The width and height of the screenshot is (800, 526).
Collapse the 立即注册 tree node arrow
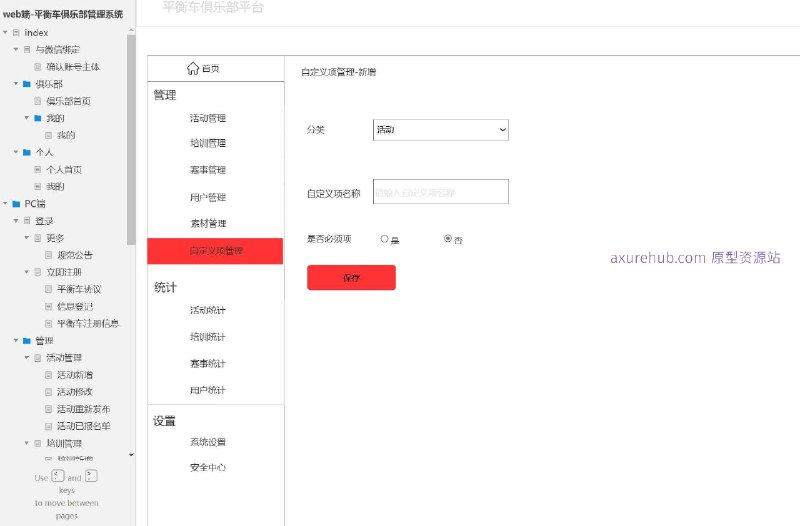(27, 272)
